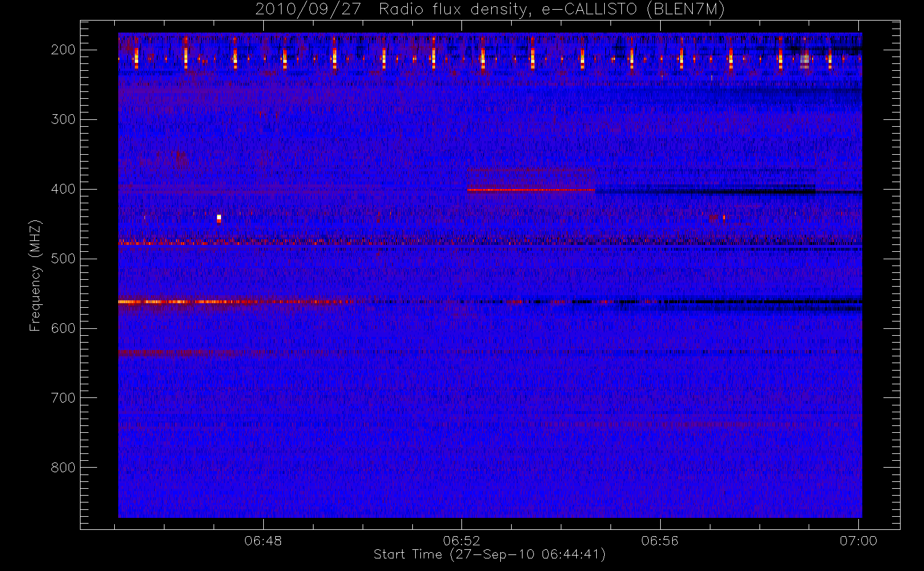
Task: Click the 200 frequency tick label
Action: 63,50
